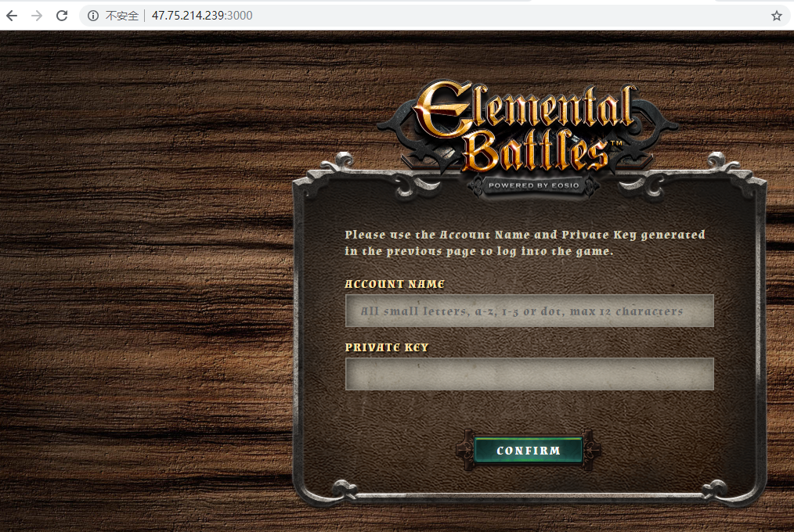Open the site information circle icon
Viewport: 794px width, 532px height.
(x=93, y=16)
